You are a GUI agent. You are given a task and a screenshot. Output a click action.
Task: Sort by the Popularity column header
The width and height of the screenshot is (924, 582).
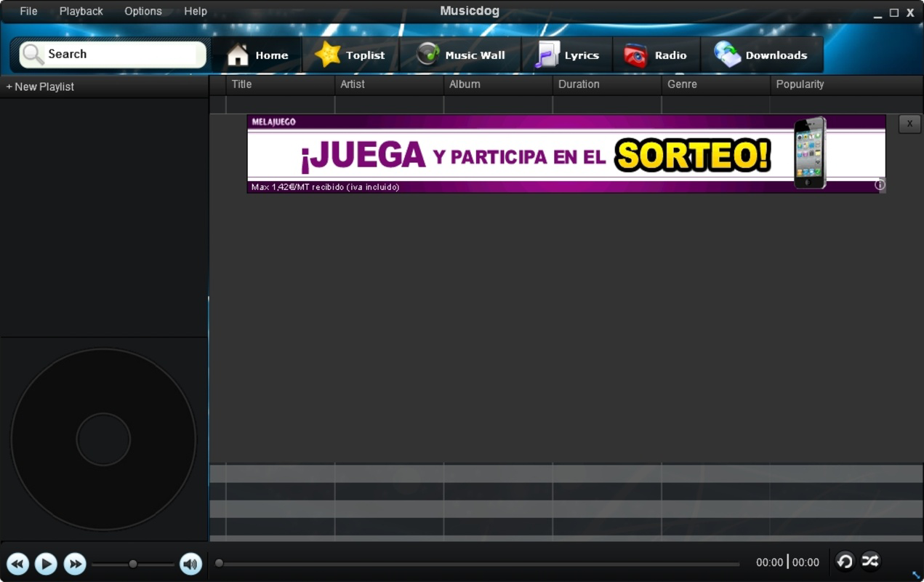[847, 84]
